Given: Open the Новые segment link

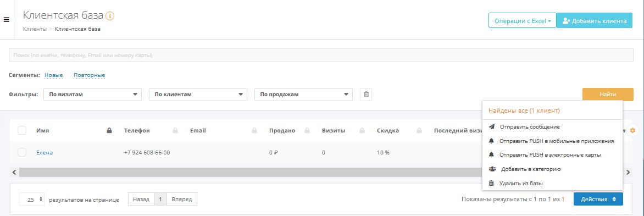Looking at the screenshot, I should pyautogui.click(x=53, y=75).
